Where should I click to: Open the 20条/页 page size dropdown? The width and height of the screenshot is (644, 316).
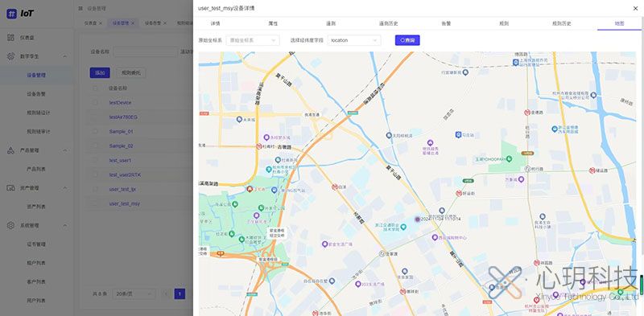[x=134, y=293]
